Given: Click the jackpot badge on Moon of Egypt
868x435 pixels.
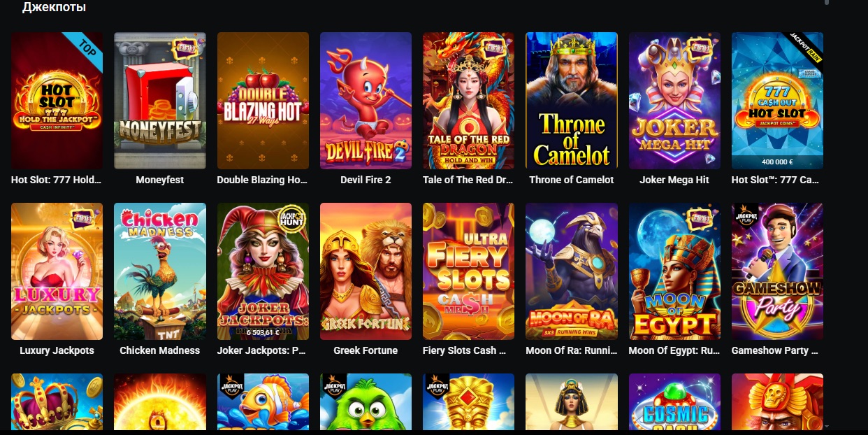Looking at the screenshot, I should coord(699,217).
